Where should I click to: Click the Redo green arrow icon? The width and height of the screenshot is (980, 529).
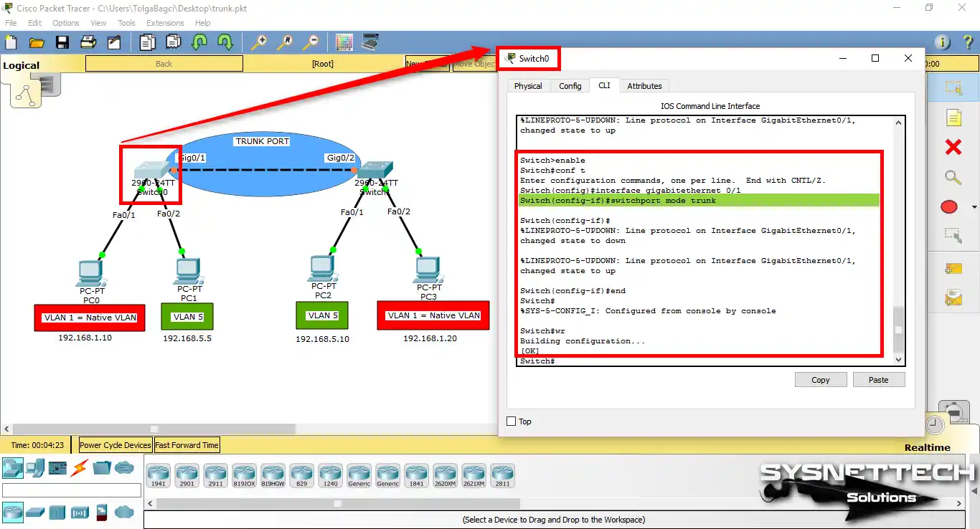[x=225, y=42]
